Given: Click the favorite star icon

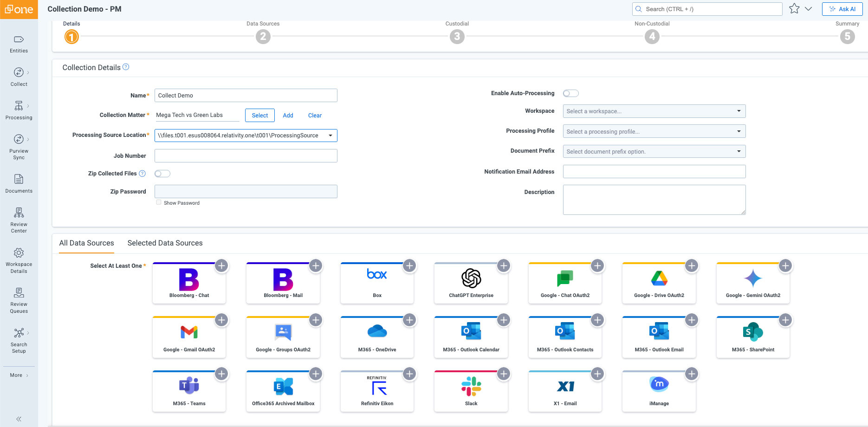Looking at the screenshot, I should [x=794, y=9].
